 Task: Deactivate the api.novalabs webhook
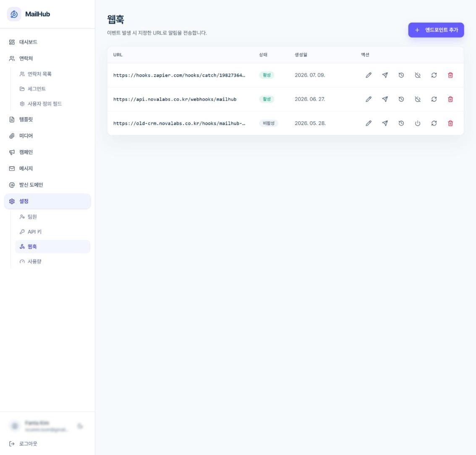pos(417,99)
